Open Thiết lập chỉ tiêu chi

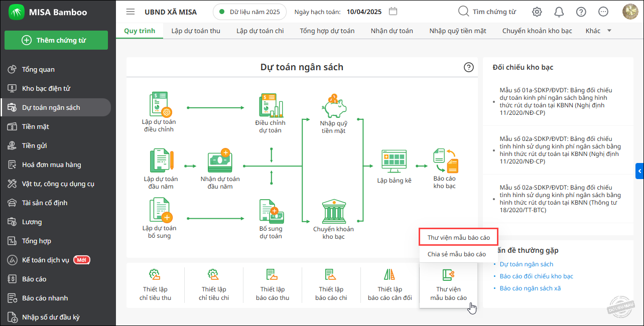point(214,286)
